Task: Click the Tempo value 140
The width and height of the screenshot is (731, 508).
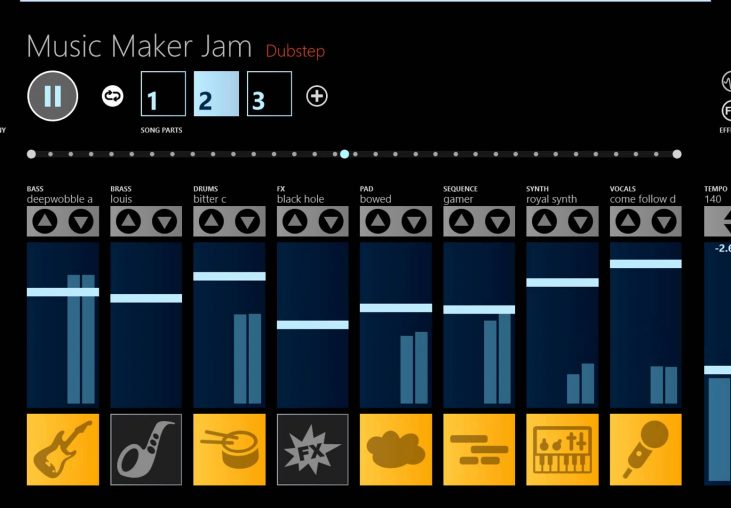Action: tap(713, 199)
